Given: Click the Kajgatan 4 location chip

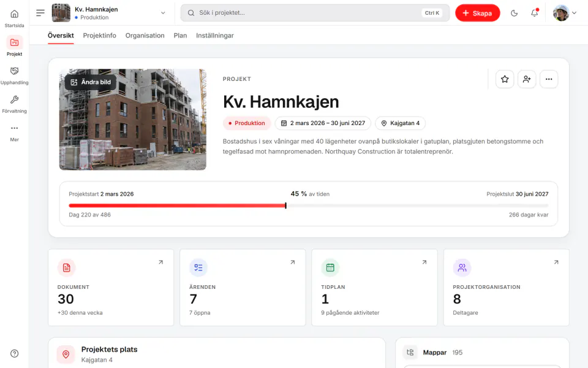Looking at the screenshot, I should pos(400,123).
